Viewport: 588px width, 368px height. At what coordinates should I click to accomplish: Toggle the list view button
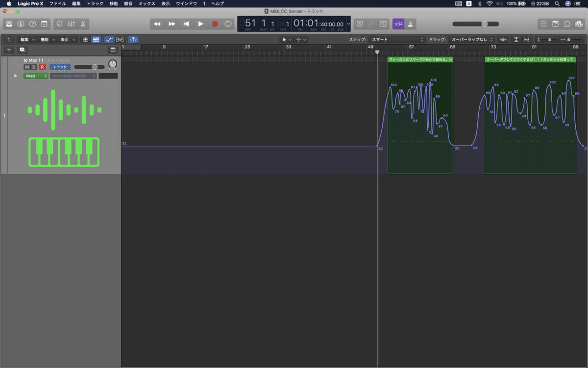click(x=96, y=39)
